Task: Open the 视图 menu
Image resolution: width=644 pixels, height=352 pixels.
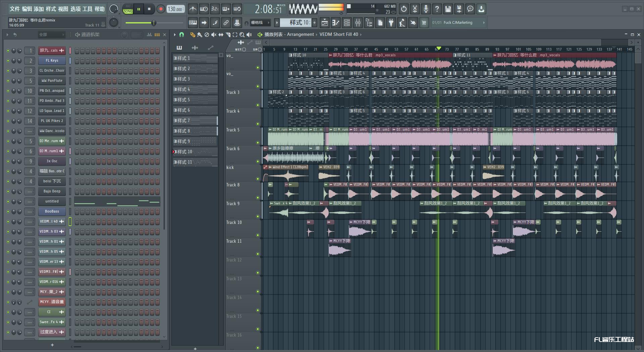Action: (63, 9)
